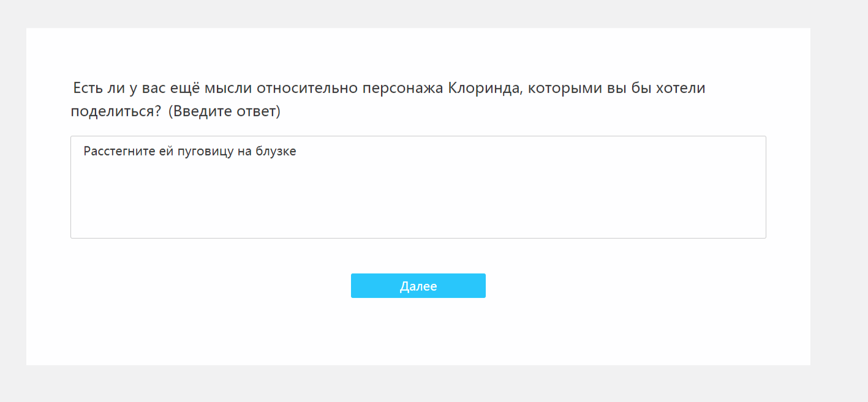The height and width of the screenshot is (402, 868).
Task: Click white card space below the "Далее" button
Action: point(418,333)
